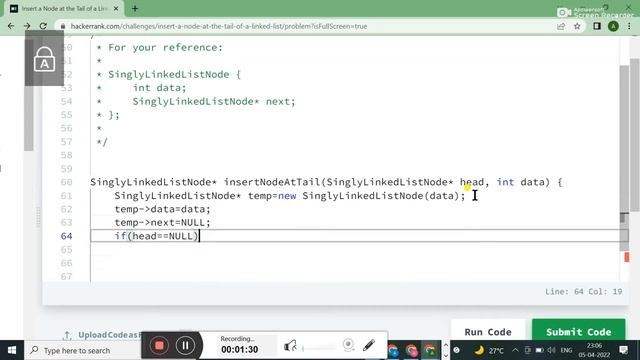Click line number 61 in gutter
Image resolution: width=640 pixels, height=360 pixels.
pyautogui.click(x=67, y=196)
